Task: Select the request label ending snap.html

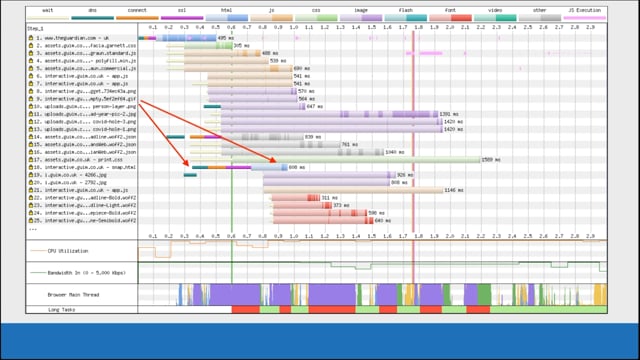Action: click(x=90, y=167)
